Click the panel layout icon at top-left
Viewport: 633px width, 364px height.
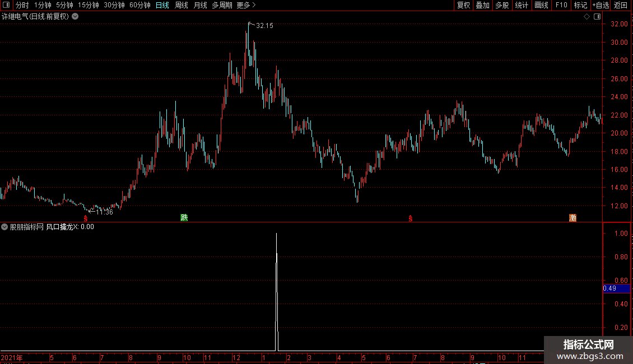[6, 5]
